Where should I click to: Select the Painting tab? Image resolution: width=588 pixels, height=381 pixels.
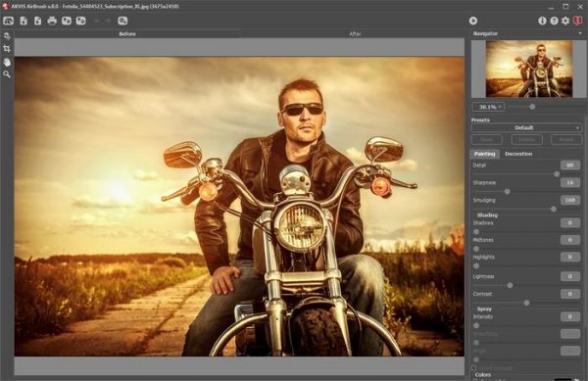point(484,154)
